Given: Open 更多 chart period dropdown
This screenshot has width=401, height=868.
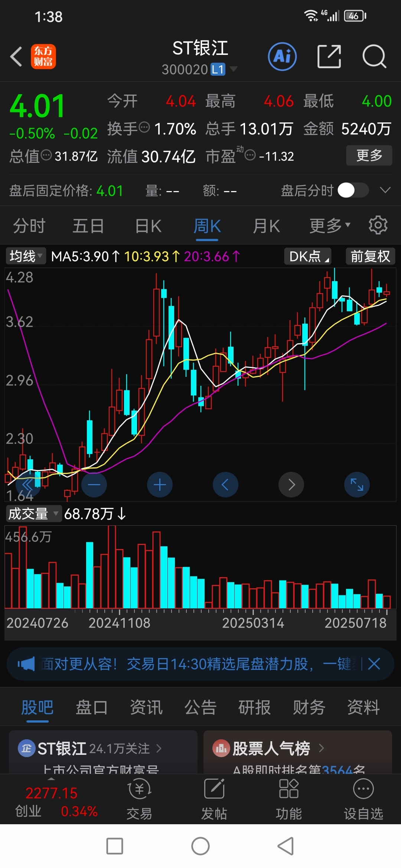Looking at the screenshot, I should pyautogui.click(x=330, y=225).
